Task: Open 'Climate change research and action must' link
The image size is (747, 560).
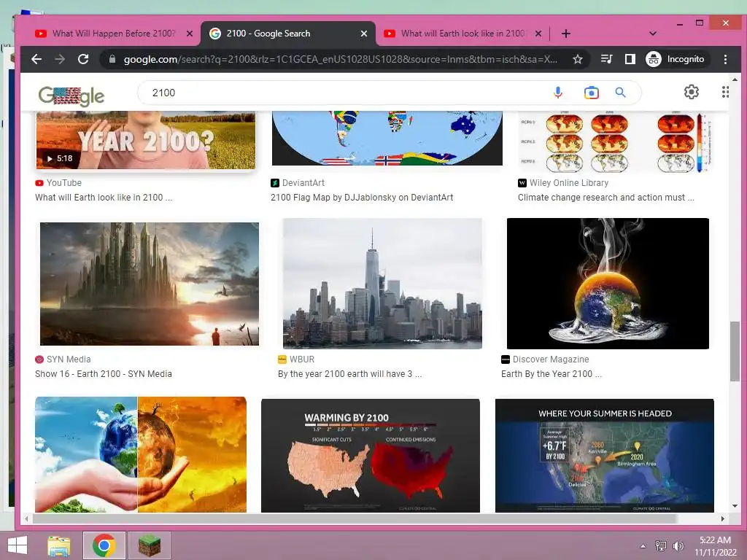Action: click(605, 197)
